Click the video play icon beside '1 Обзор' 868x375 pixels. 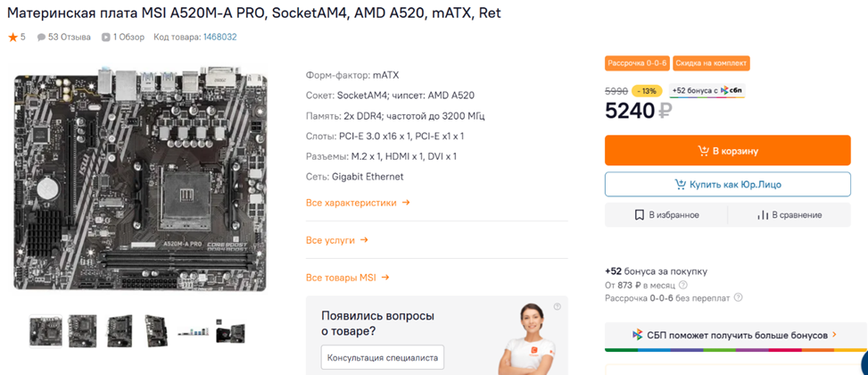tap(106, 37)
